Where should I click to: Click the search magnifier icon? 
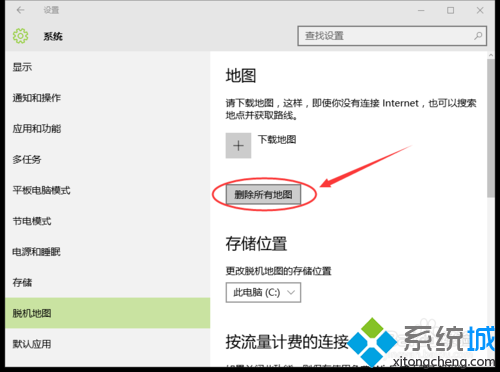point(478,36)
